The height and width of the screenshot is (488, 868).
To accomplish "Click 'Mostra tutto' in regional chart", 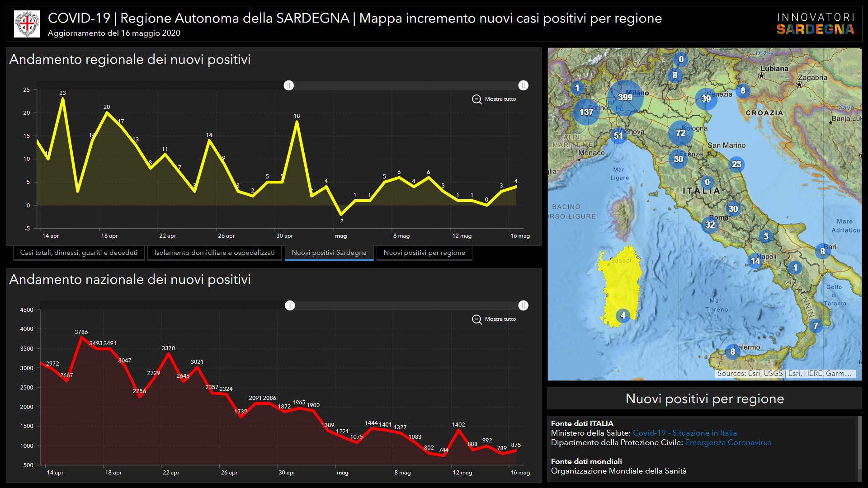I will pyautogui.click(x=500, y=99).
